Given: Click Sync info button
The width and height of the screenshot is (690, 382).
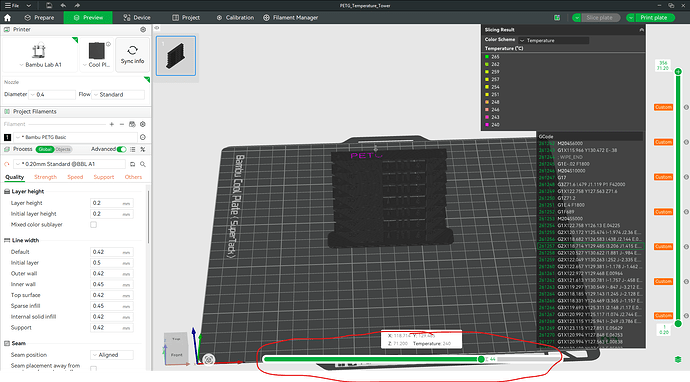Looking at the screenshot, I should pyautogui.click(x=132, y=55).
